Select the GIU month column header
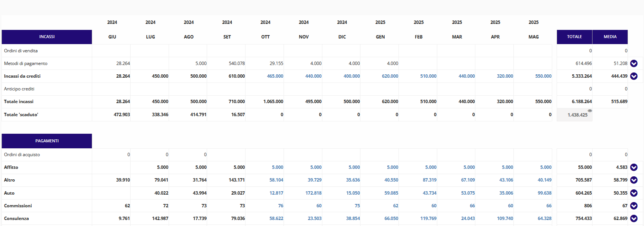Image resolution: width=644 pixels, height=226 pixels. [112, 37]
